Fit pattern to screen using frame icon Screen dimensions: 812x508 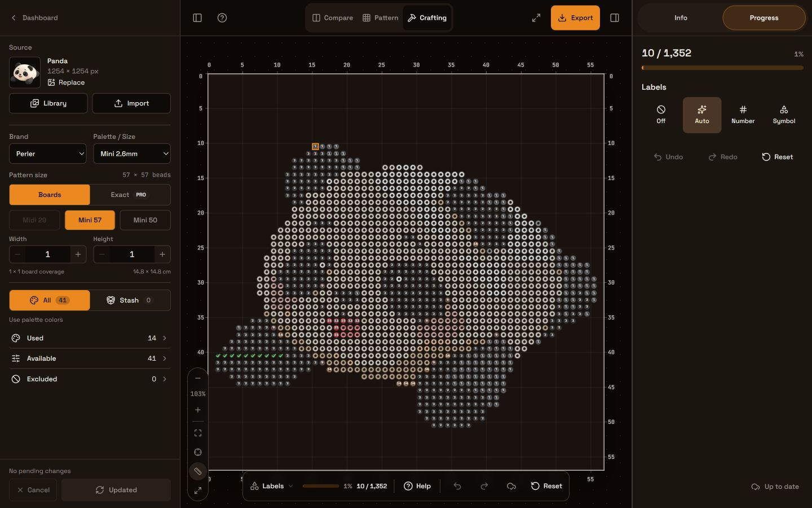(x=198, y=433)
